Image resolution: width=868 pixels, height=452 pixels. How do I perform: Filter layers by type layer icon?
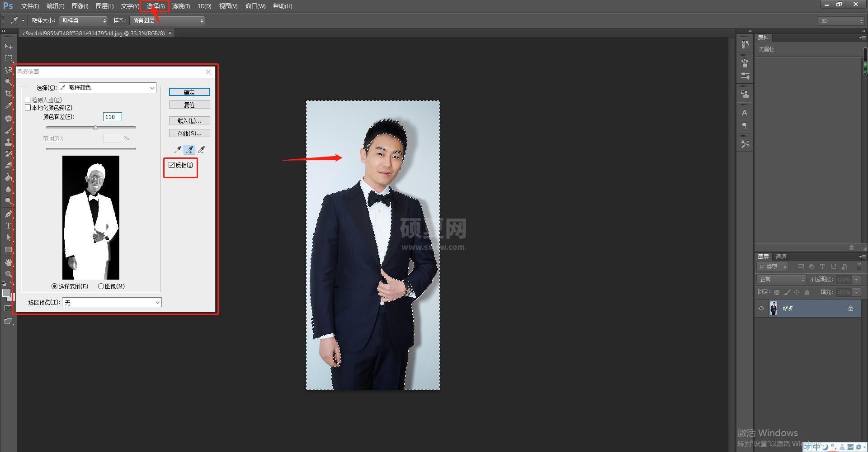tap(822, 267)
